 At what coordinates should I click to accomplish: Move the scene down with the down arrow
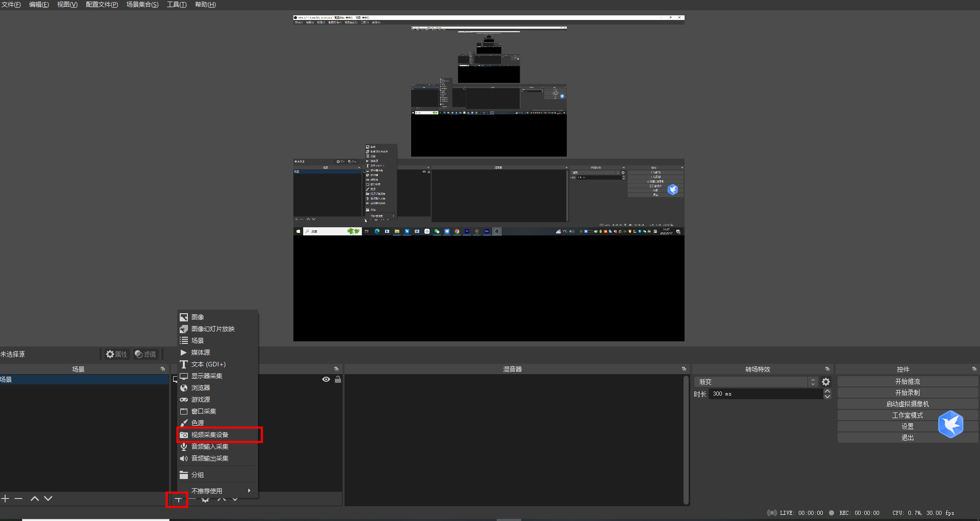click(48, 498)
